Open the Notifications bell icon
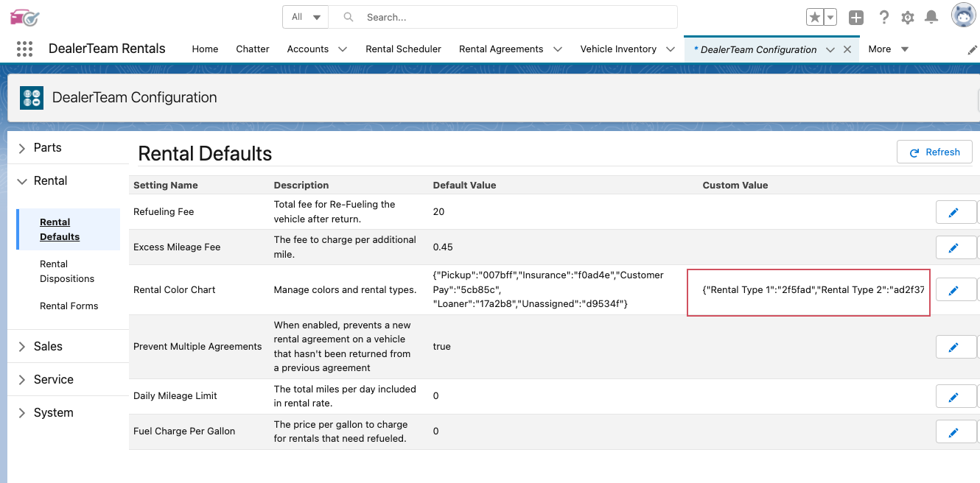This screenshot has height=483, width=980. coord(931,17)
